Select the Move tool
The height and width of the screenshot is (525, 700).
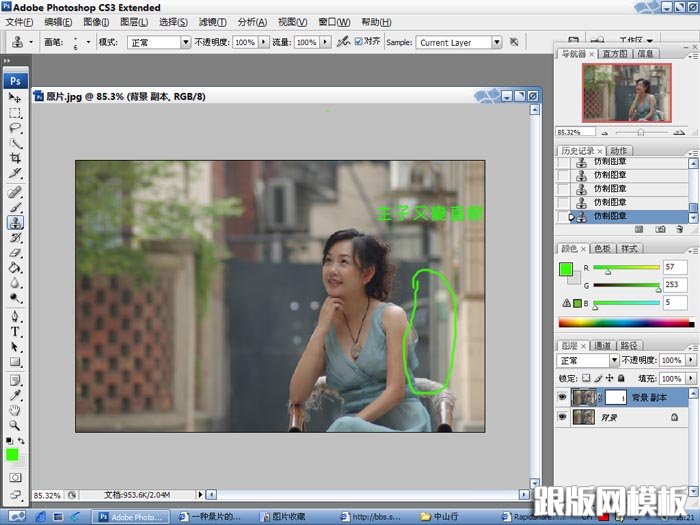tap(15, 98)
